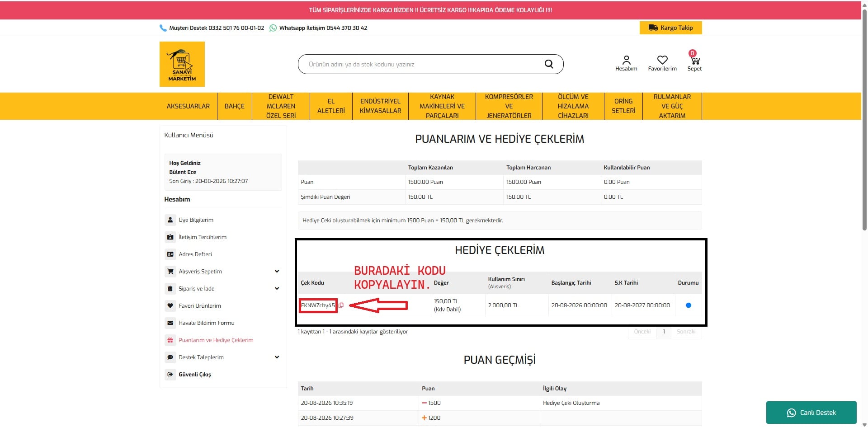The height and width of the screenshot is (427, 868).
Task: Open Üye Bilgilerim link
Action: 196,220
